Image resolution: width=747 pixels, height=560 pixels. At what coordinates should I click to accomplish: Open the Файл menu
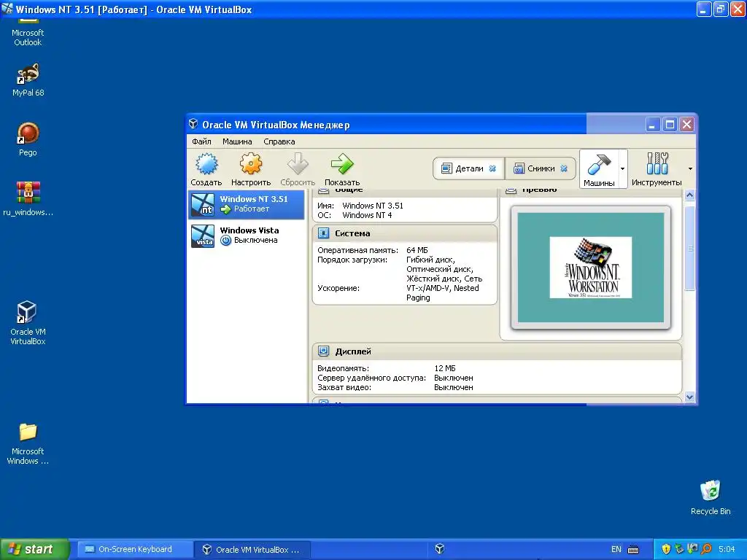201,141
